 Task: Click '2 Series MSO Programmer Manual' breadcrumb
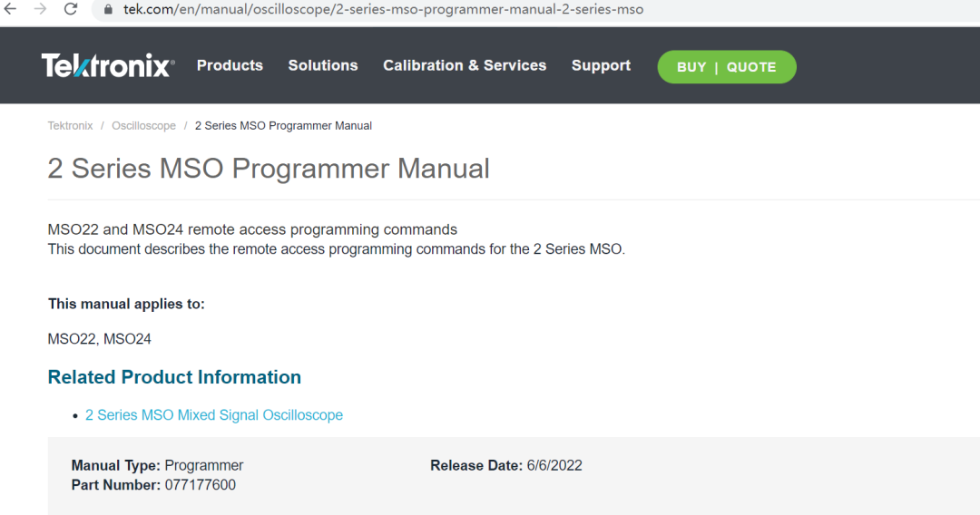(283, 125)
